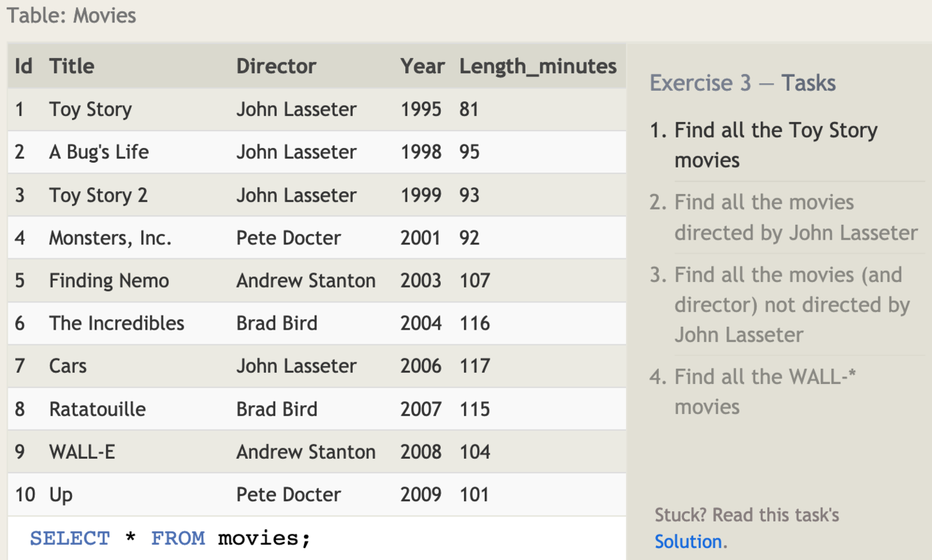Click the year 2006 cell
The height and width of the screenshot is (560, 932).
[421, 366]
